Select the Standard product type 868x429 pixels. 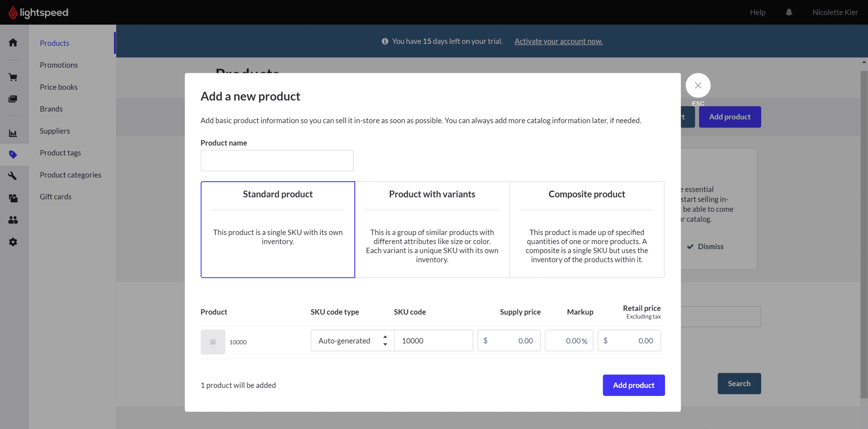point(278,229)
